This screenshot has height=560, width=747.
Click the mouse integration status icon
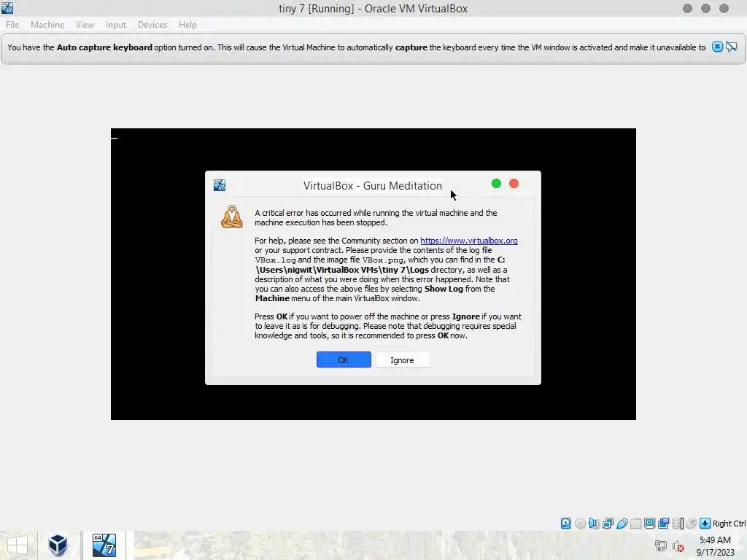[692, 524]
